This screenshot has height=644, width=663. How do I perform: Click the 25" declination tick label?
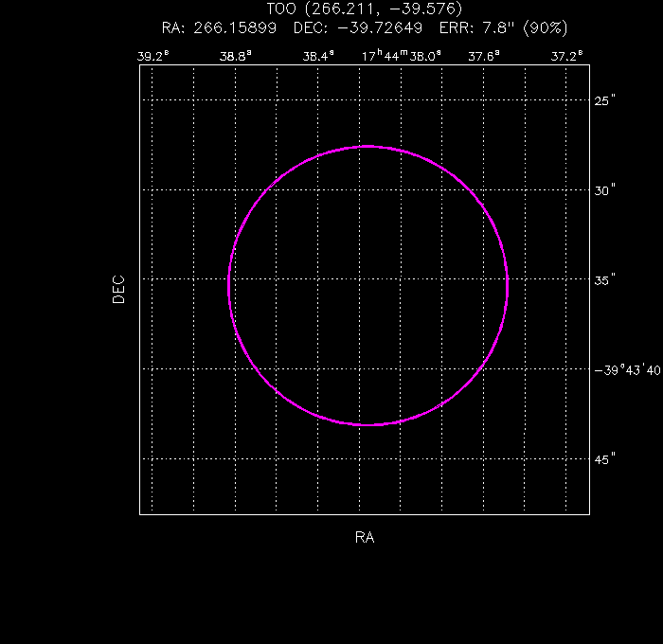pos(604,100)
